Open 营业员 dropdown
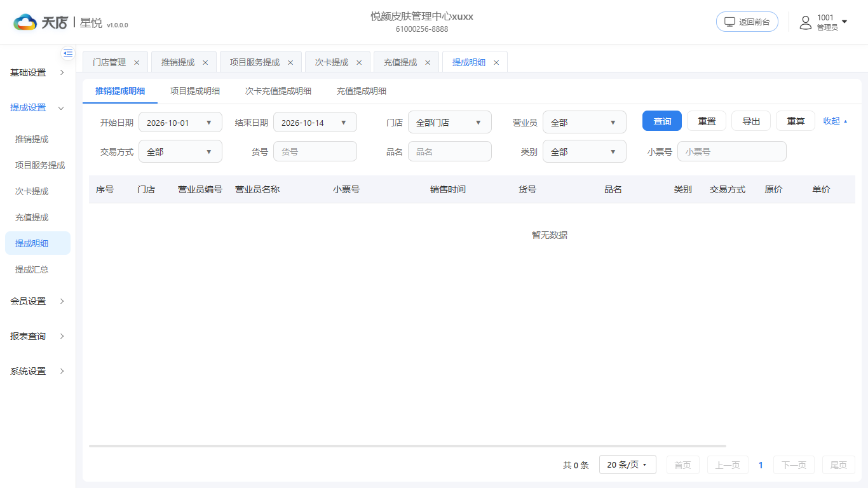The height and width of the screenshot is (488, 868). click(585, 123)
